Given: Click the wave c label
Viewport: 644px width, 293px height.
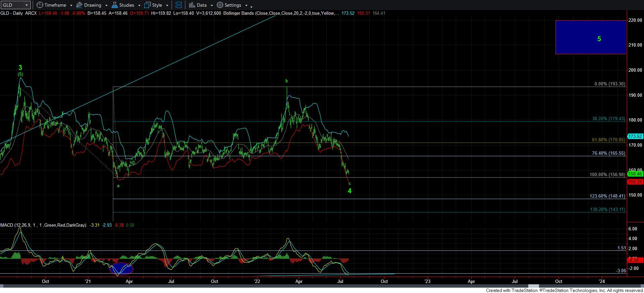Looking at the screenshot, I should 350,184.
